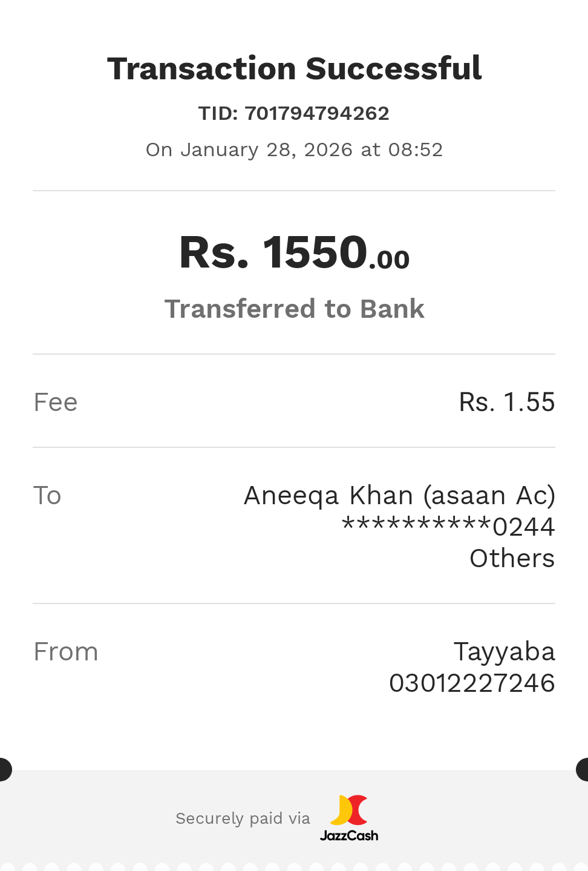
Task: Click the Rs. 1.55 fee value
Action: (x=506, y=403)
